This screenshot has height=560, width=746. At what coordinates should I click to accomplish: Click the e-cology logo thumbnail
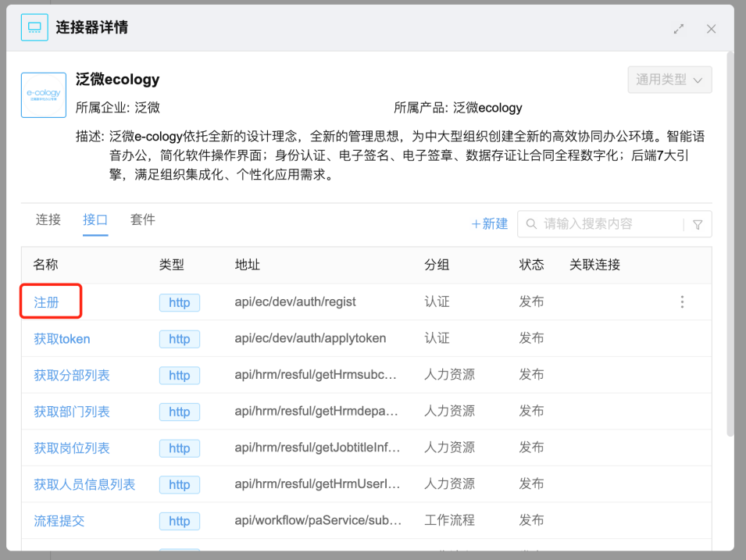[44, 95]
